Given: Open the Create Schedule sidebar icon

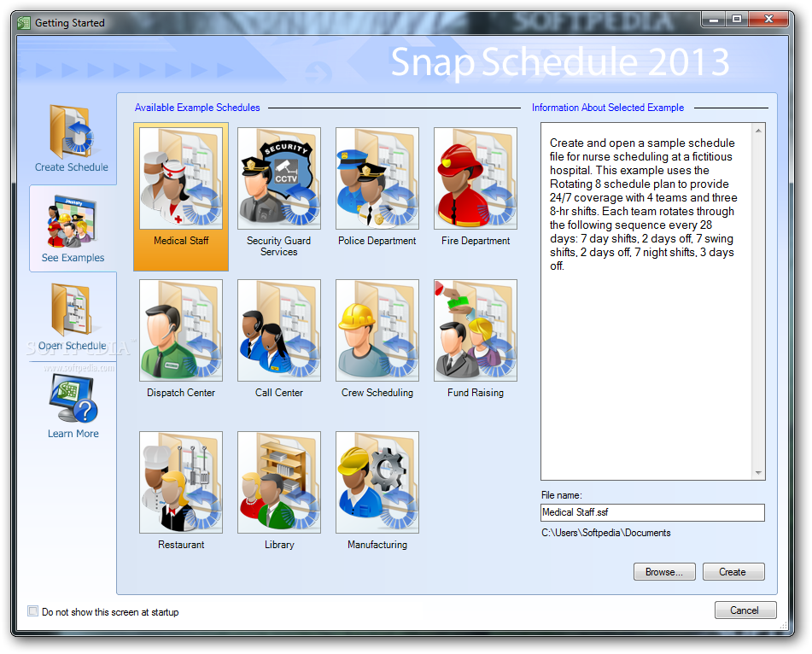Looking at the screenshot, I should coord(72,131).
